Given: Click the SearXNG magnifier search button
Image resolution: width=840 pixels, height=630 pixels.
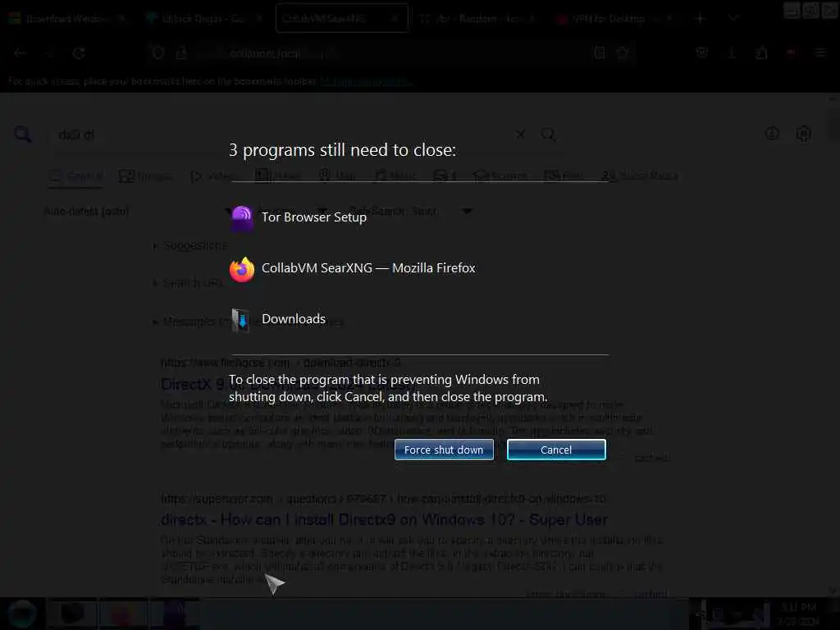Looking at the screenshot, I should (x=548, y=134).
